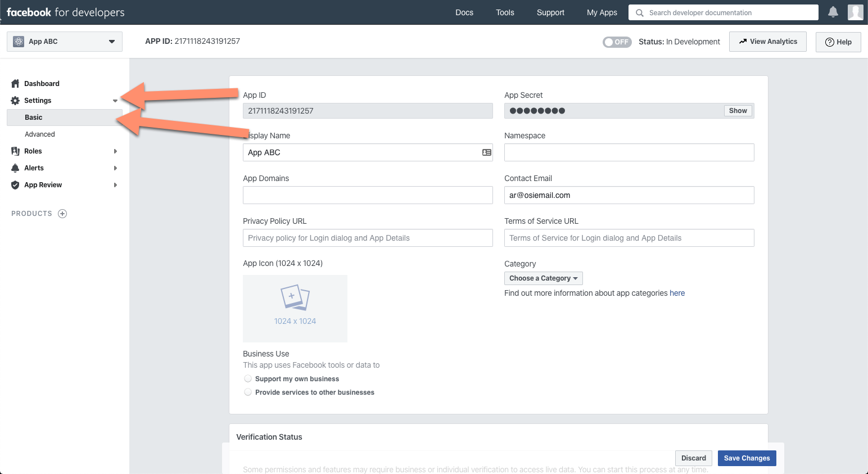Viewport: 868px width, 474px height.
Task: Collapse the Settings section arrow
Action: [115, 101]
